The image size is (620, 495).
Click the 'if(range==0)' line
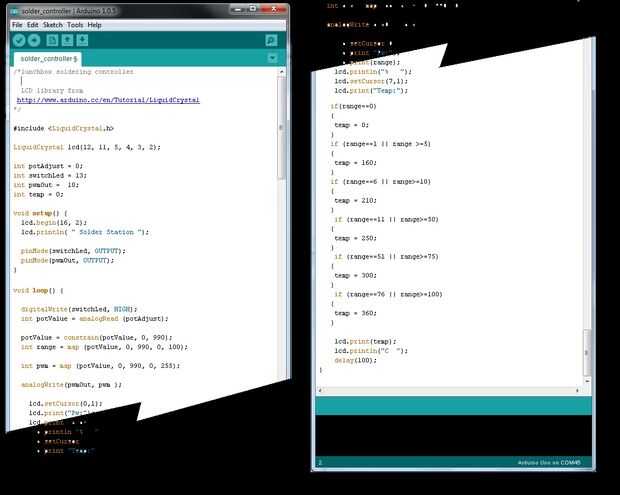pos(353,106)
